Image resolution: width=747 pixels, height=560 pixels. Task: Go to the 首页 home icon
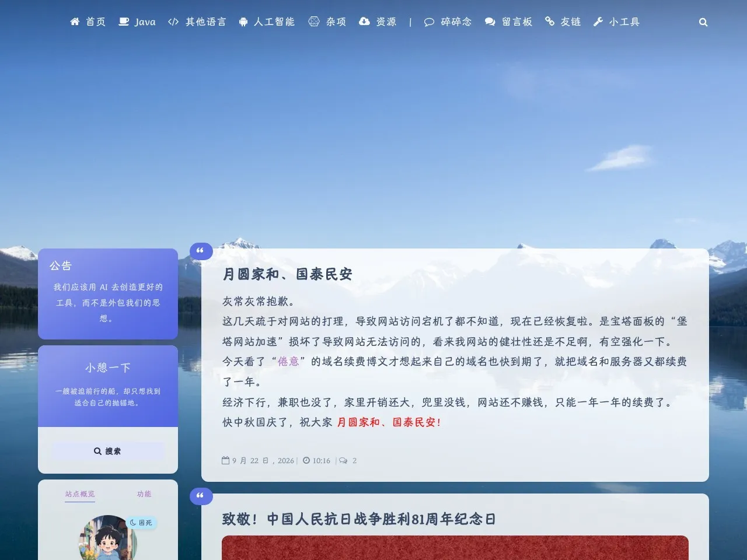[75, 22]
